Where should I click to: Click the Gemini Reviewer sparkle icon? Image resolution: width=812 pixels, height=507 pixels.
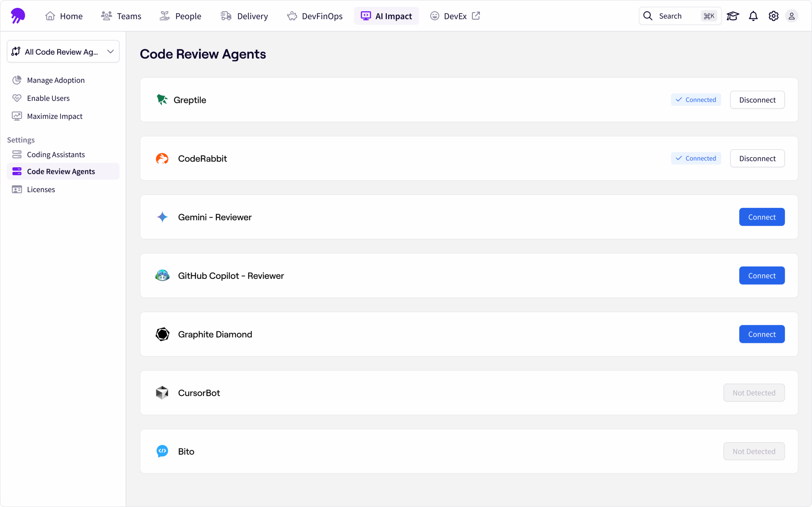pos(162,217)
